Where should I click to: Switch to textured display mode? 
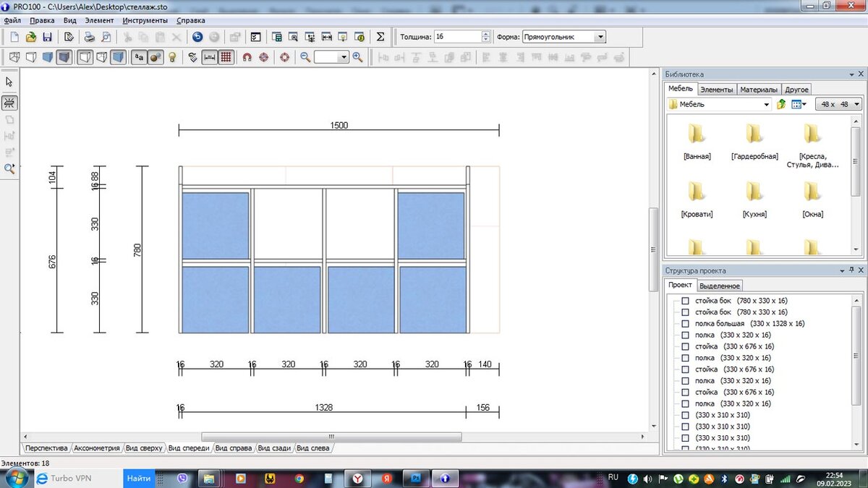pyautogui.click(x=64, y=57)
